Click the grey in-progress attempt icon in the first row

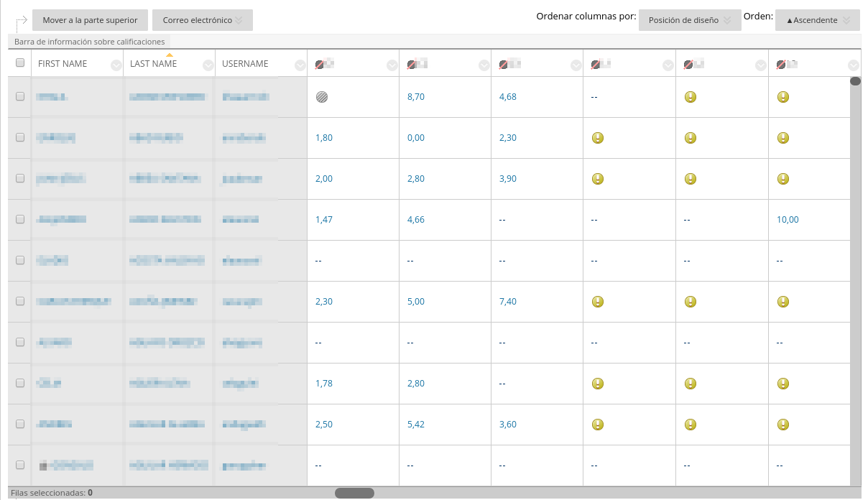(x=322, y=97)
